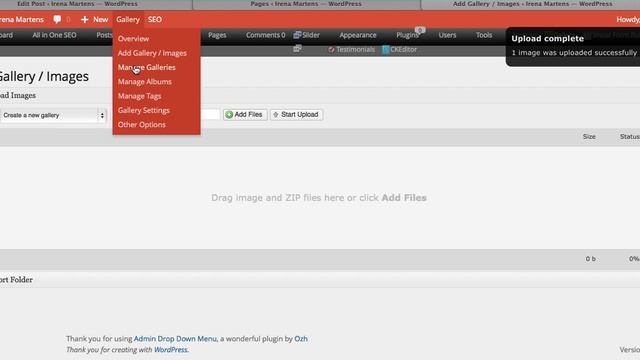This screenshot has width=640, height=360.
Task: Click the Start Upload button
Action: click(297, 115)
